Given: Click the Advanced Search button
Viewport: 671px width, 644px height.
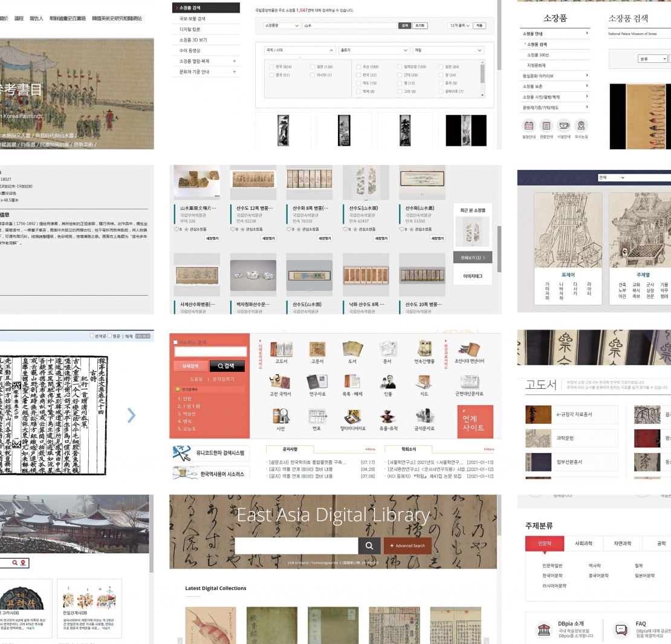Looking at the screenshot, I should click(407, 545).
